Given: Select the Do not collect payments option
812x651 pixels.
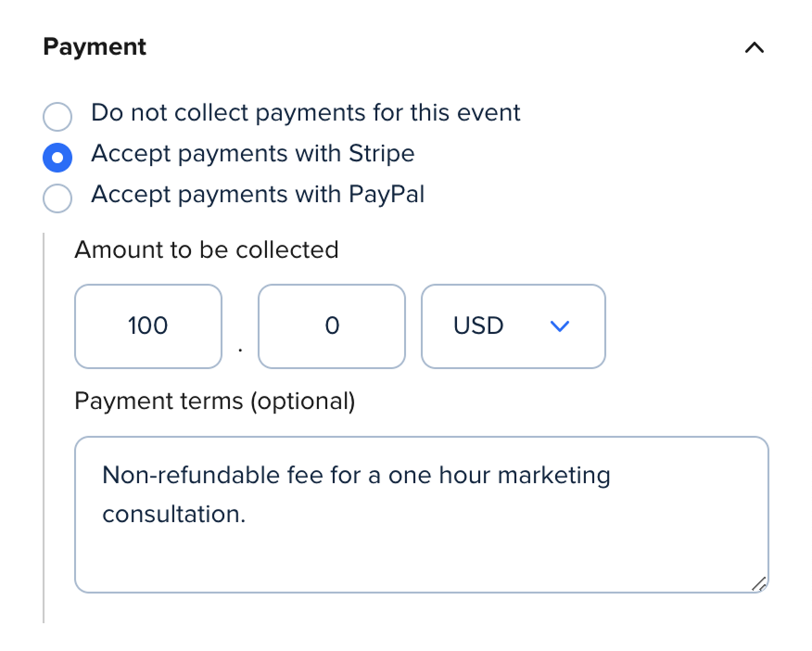Looking at the screenshot, I should [x=57, y=117].
